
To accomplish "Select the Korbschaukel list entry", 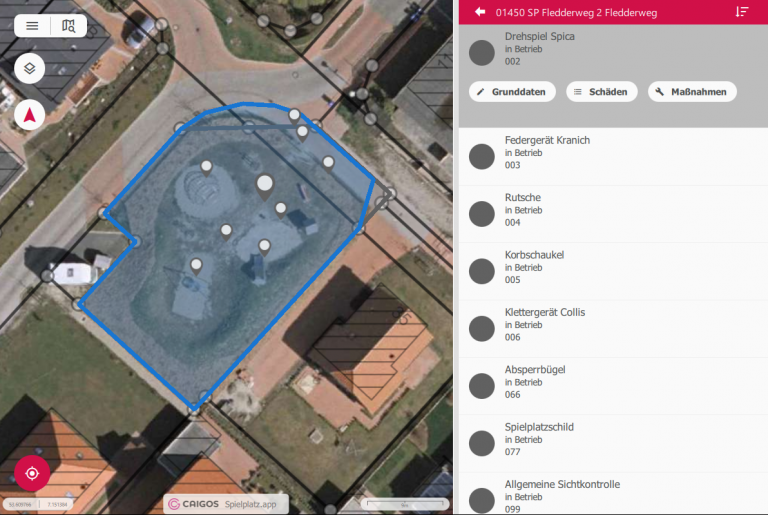I will pos(613,271).
